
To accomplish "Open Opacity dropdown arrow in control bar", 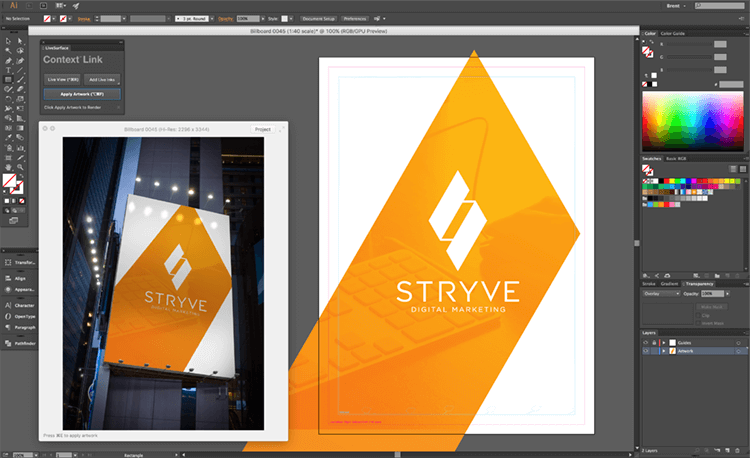I will [263, 19].
